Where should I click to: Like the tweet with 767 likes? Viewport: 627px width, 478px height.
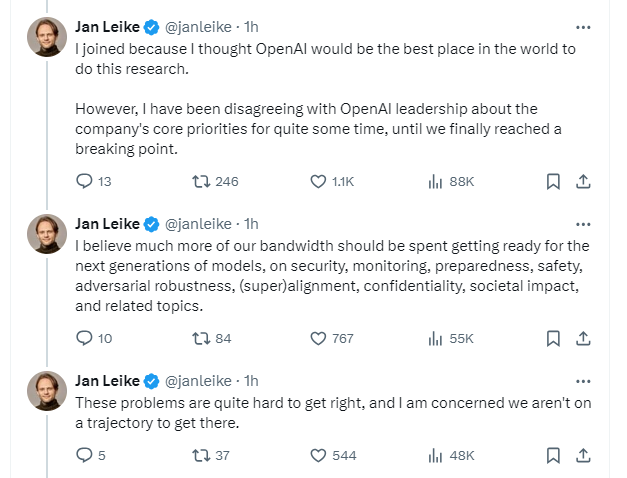pyautogui.click(x=319, y=338)
